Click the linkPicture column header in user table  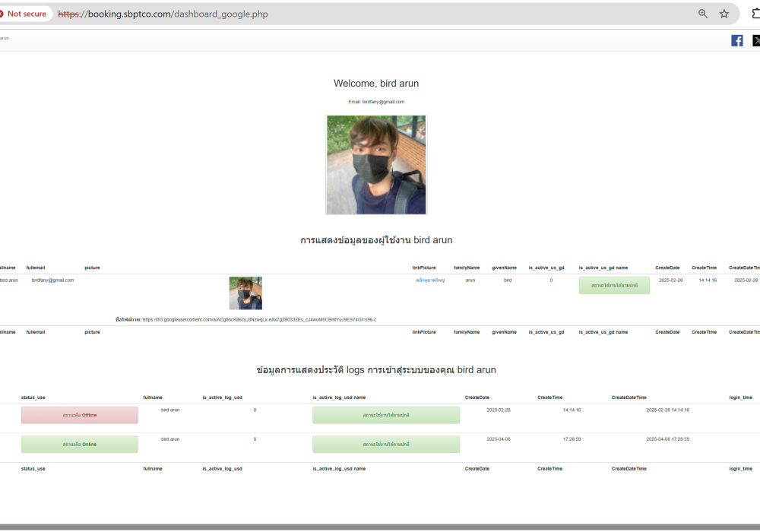pyautogui.click(x=424, y=268)
